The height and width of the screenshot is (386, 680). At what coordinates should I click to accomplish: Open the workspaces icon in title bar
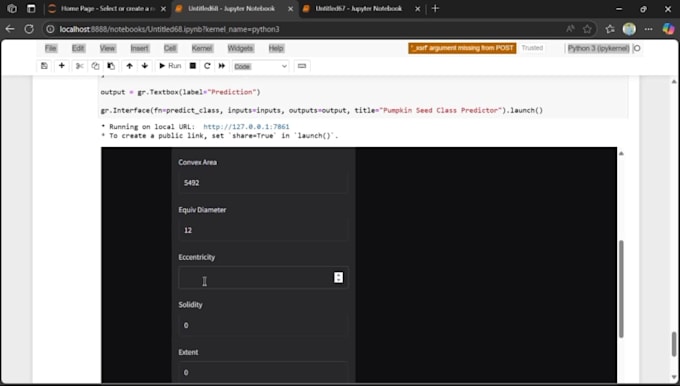[12, 9]
